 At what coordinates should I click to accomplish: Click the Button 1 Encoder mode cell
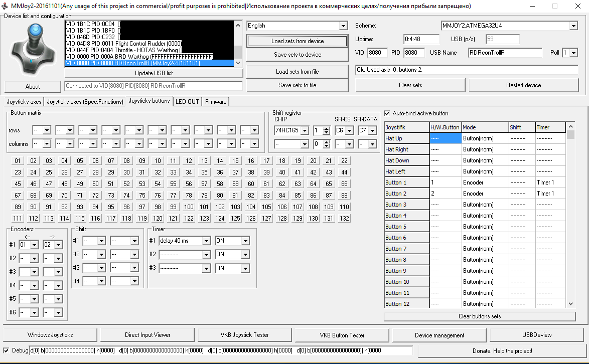[485, 183]
